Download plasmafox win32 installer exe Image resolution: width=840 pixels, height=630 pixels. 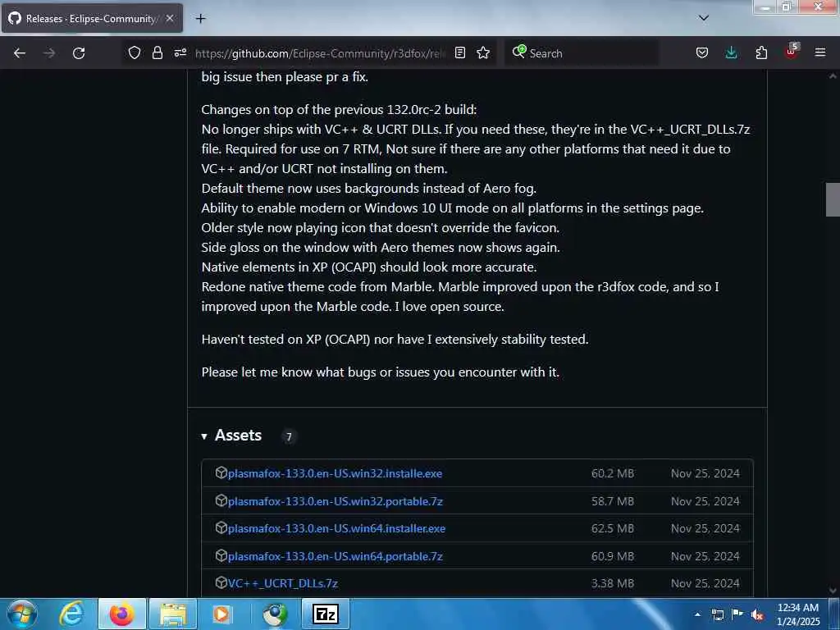[335, 473]
